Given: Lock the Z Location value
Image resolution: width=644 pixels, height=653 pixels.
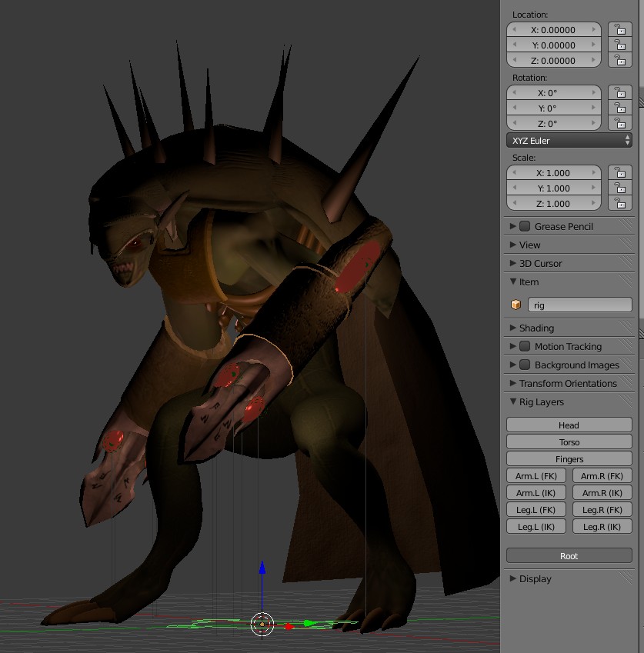Looking at the screenshot, I should pos(620,60).
